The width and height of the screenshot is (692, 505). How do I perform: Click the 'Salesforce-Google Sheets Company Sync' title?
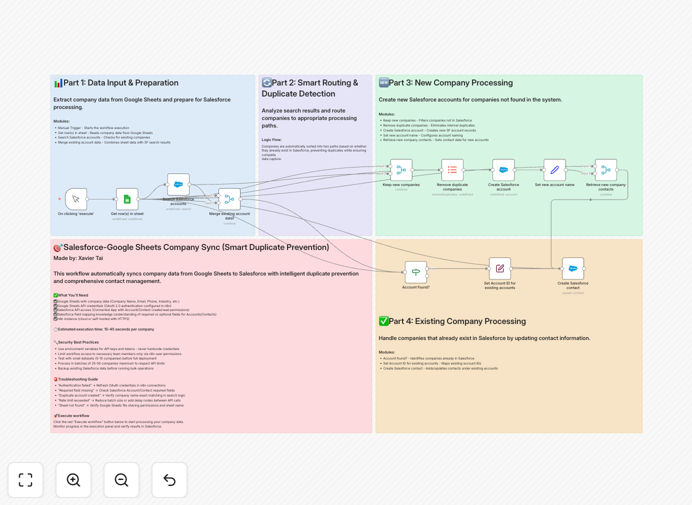click(x=191, y=247)
